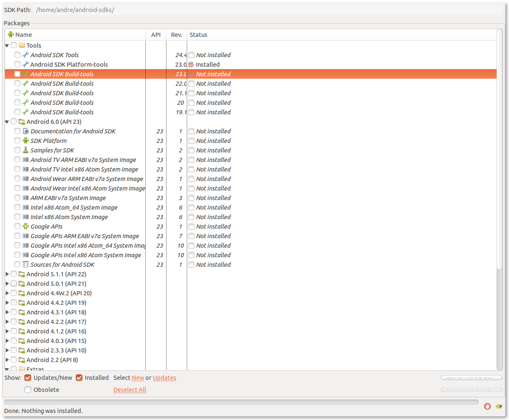Sort by the Rev. column header
The width and height of the screenshot is (509, 420).
[x=176, y=35]
